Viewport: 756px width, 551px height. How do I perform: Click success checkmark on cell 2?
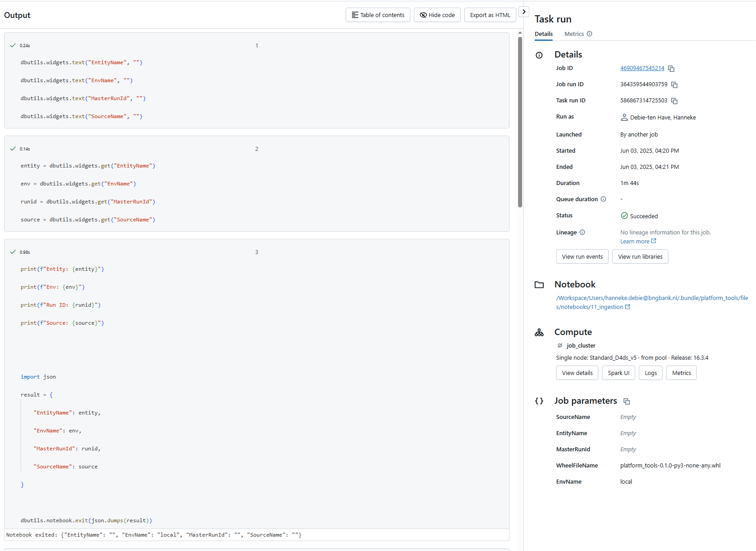pos(13,149)
